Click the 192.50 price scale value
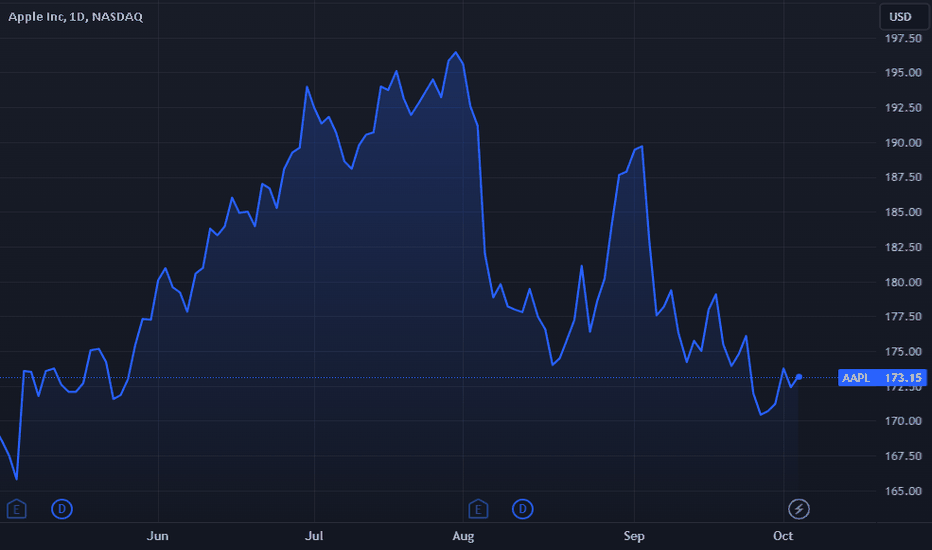 pos(903,108)
